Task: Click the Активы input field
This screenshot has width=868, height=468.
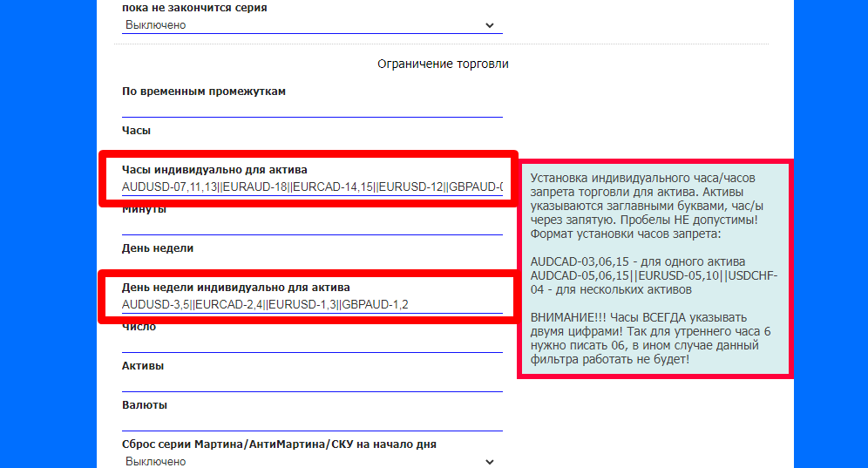Action: [312, 383]
